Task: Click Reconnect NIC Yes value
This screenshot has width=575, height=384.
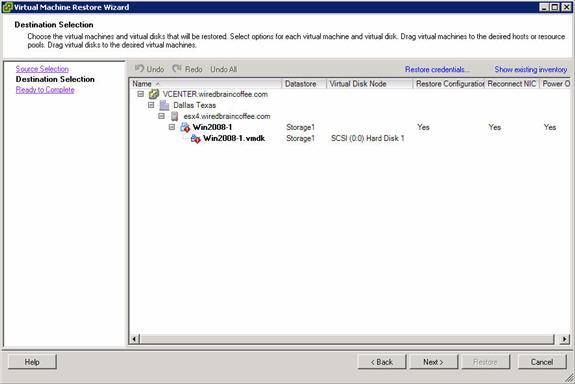Action: click(x=495, y=127)
